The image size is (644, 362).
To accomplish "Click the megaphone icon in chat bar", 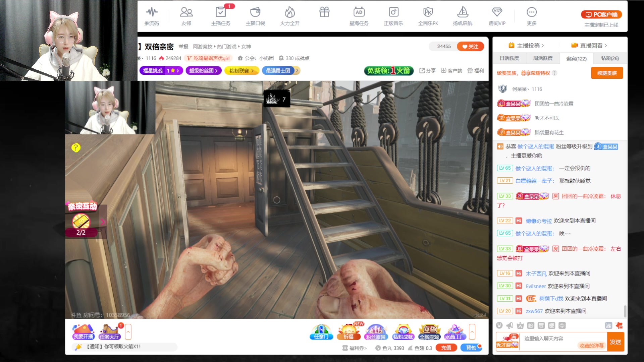I will 510,325.
